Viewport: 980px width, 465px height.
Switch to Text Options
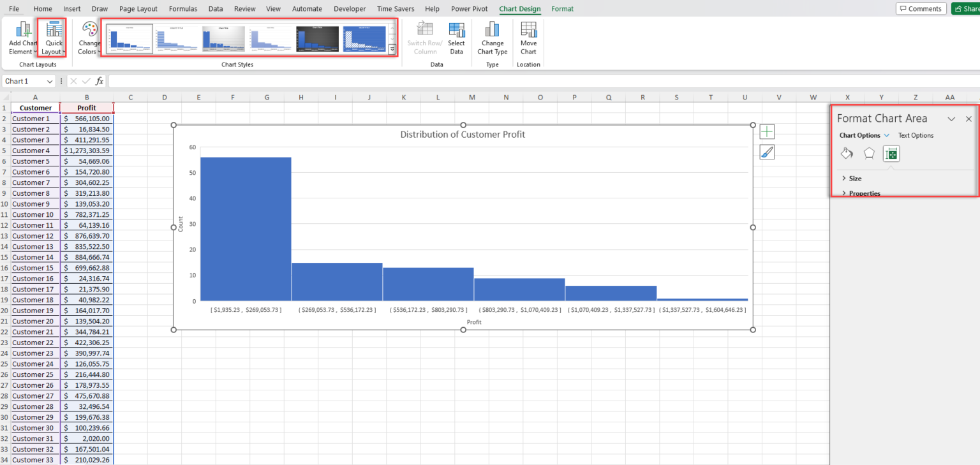click(916, 135)
